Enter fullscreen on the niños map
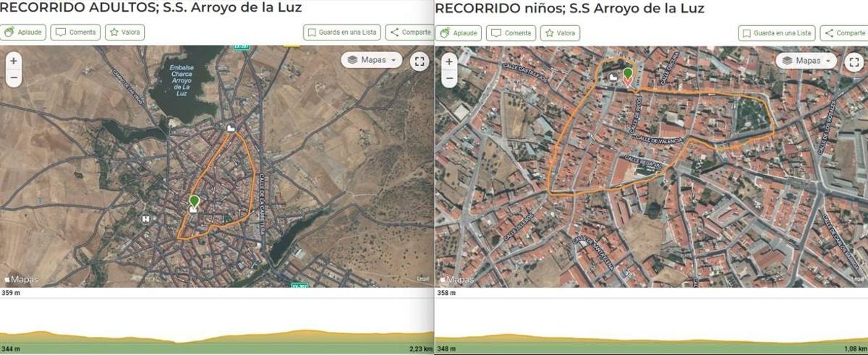This screenshot has width=868, height=355. coord(854,61)
